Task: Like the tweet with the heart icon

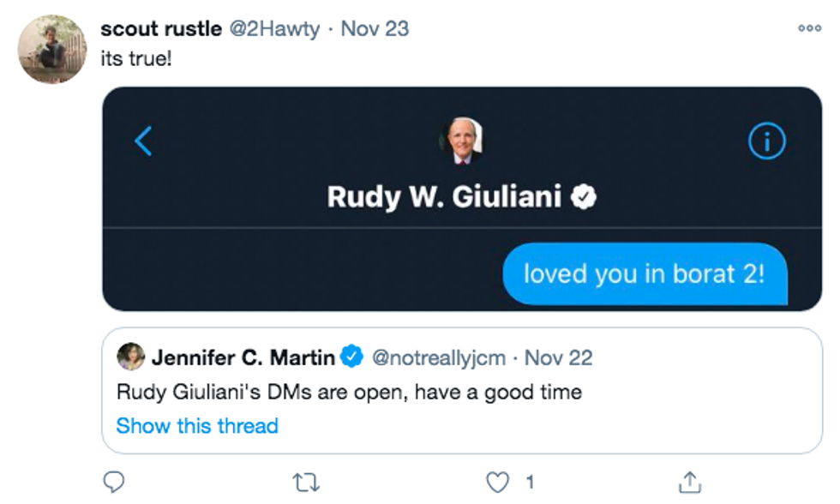Action: pyautogui.click(x=499, y=482)
